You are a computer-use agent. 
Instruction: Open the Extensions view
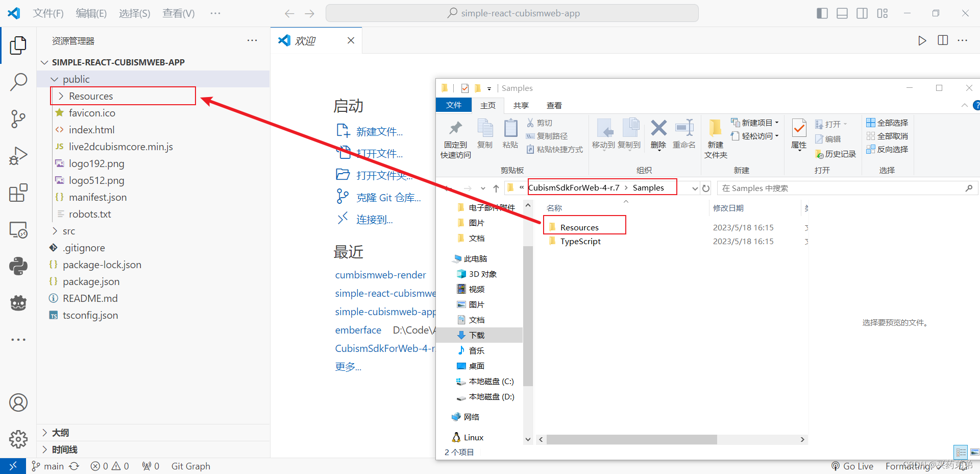[18, 193]
